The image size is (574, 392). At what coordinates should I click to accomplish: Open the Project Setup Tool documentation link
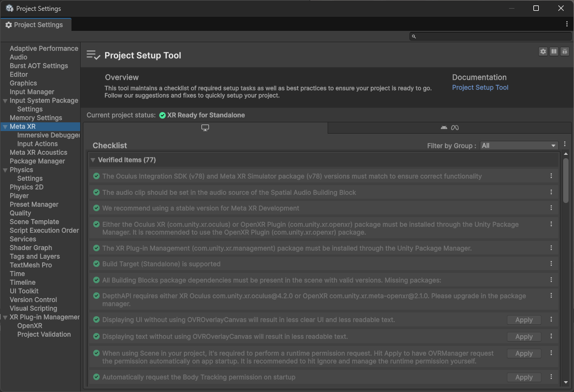coord(480,88)
